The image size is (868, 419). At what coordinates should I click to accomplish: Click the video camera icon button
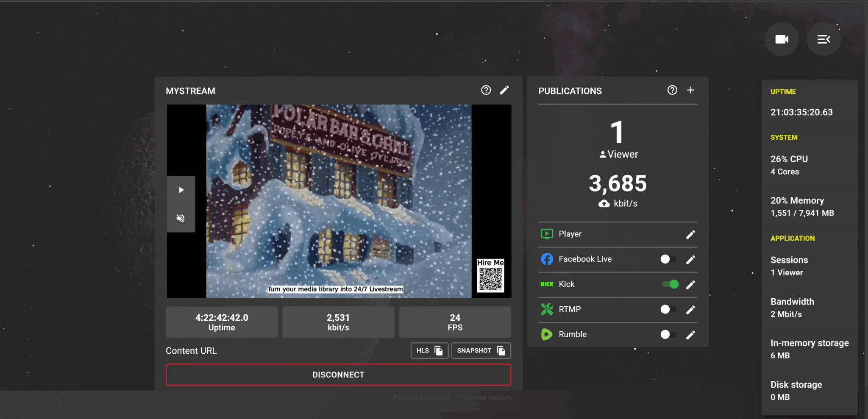point(782,39)
